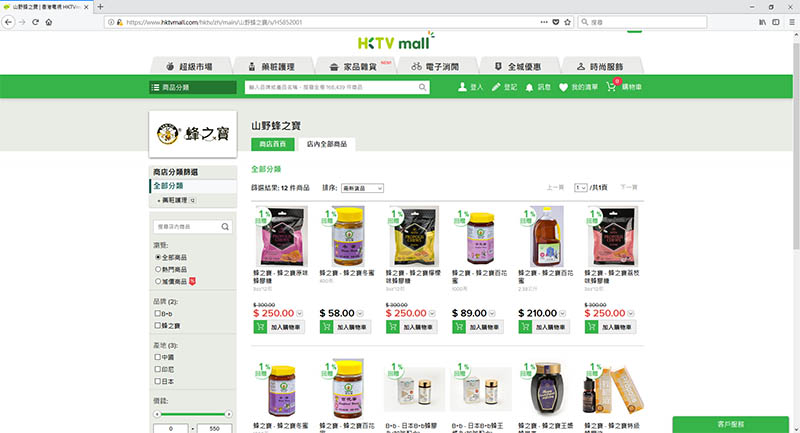Open the 超級市場 navigation tab

[x=193, y=65]
